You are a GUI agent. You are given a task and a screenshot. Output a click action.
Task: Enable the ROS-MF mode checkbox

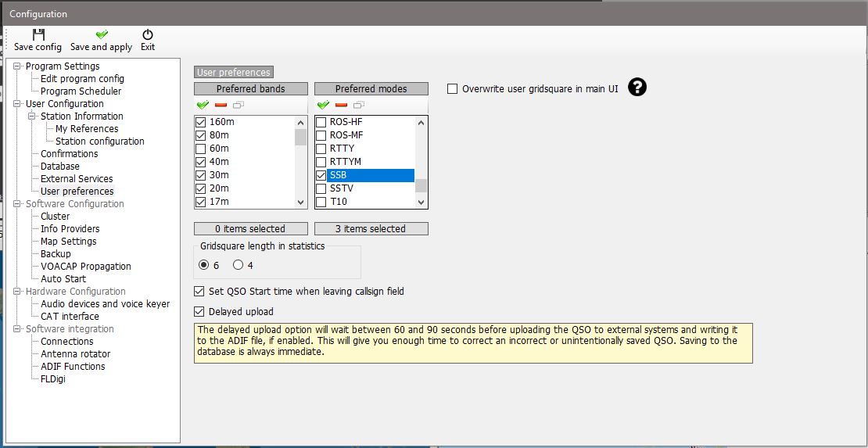321,135
